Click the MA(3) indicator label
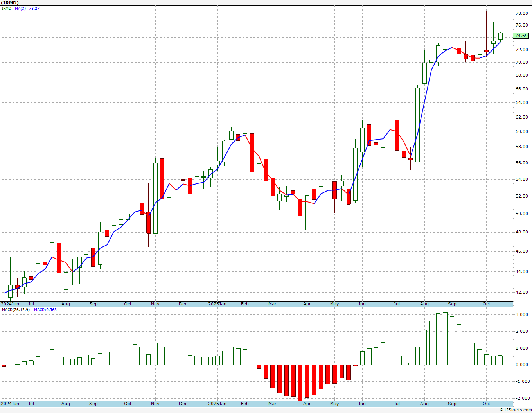The image size is (532, 413). click(x=20, y=8)
